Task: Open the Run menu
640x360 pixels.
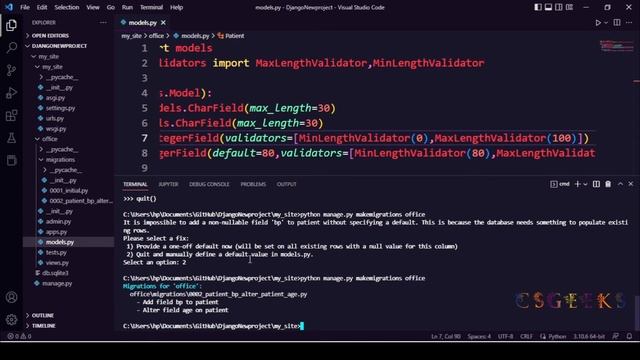Action: coord(127,7)
